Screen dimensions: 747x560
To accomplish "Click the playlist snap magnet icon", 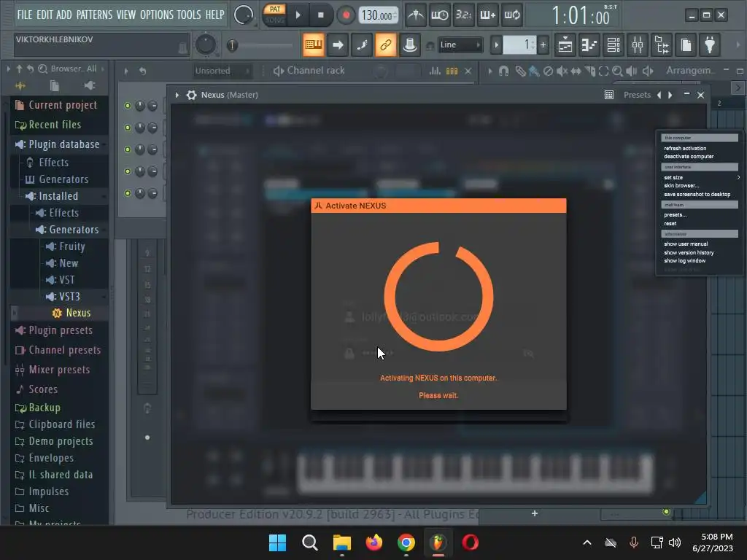I will pyautogui.click(x=503, y=71).
